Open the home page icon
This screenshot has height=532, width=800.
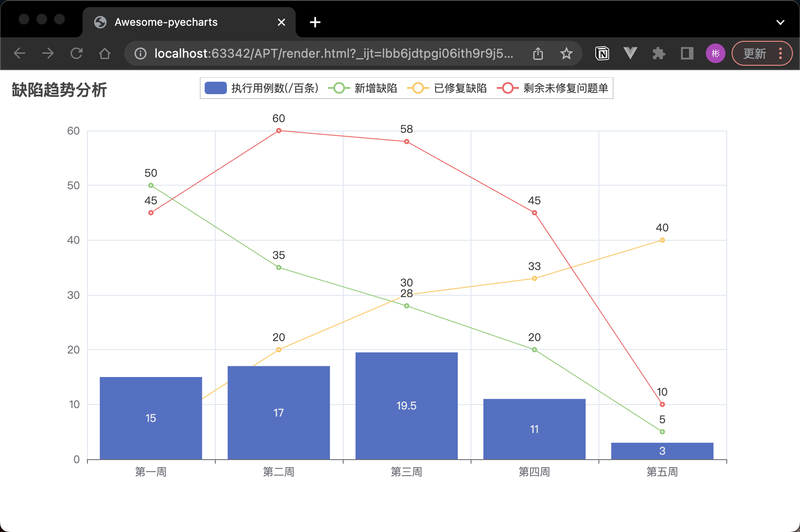[x=105, y=54]
